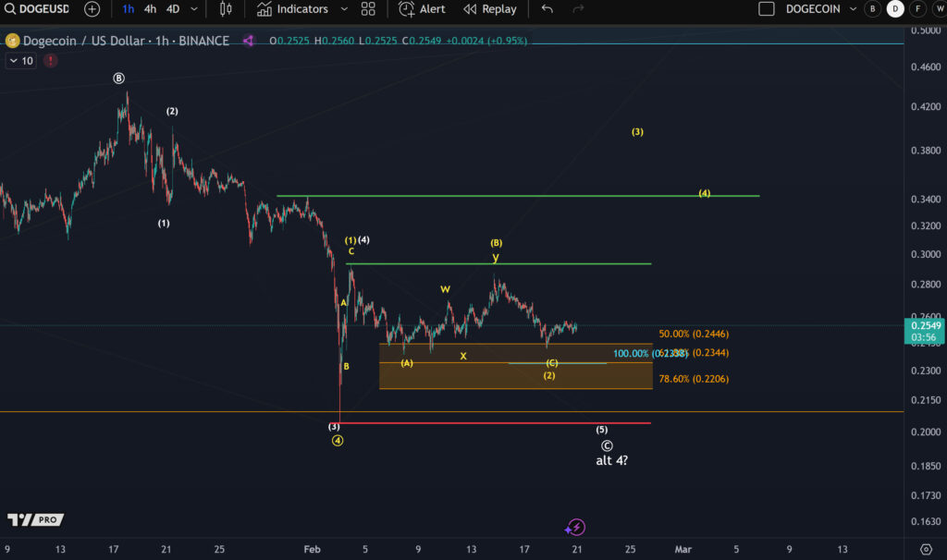Switch to the 4h timeframe
Screen dimensions: 947x560
click(x=149, y=9)
